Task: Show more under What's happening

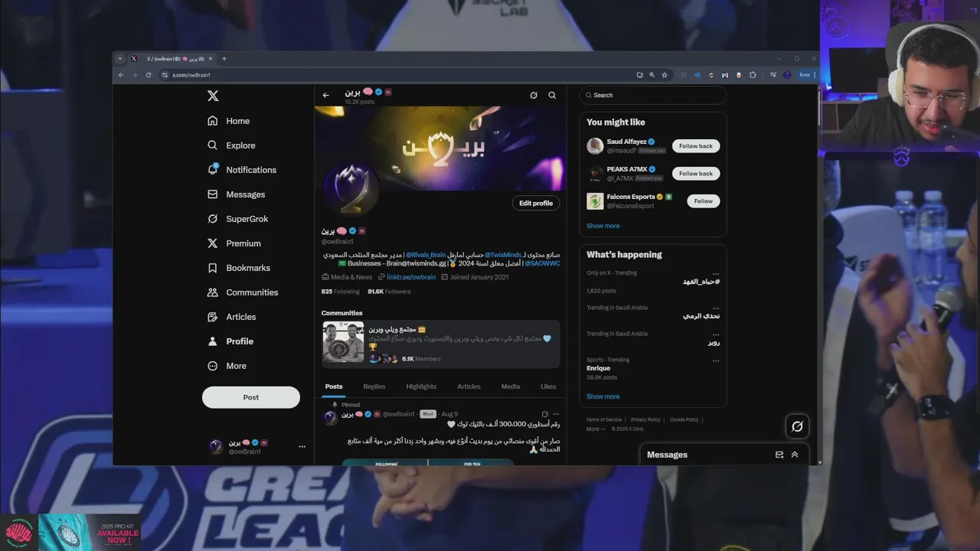Action: pos(603,396)
